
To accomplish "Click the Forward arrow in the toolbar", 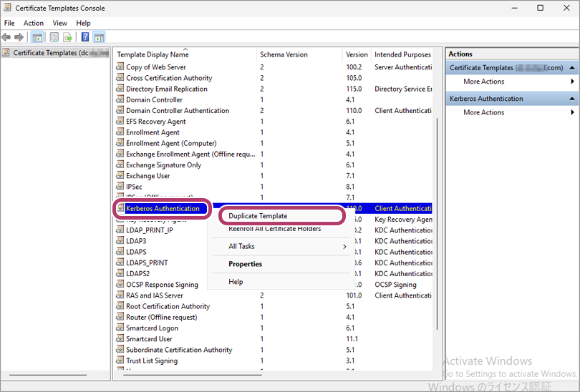I will [x=19, y=37].
